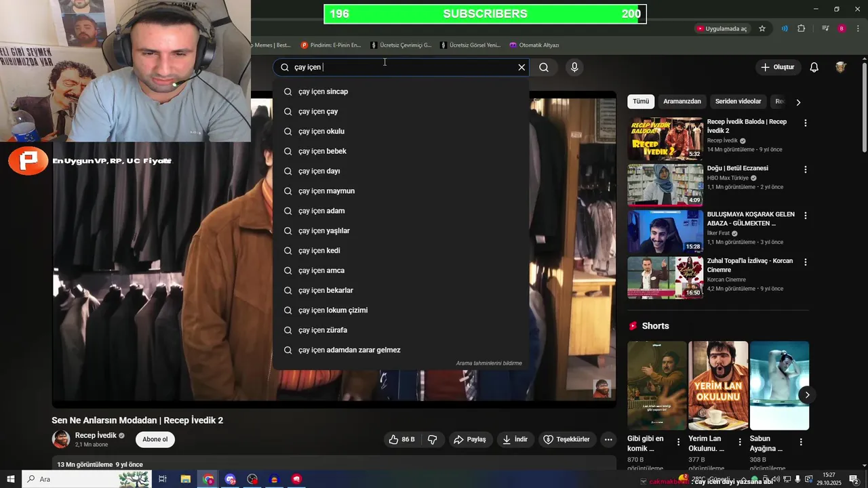Image resolution: width=868 pixels, height=488 pixels.
Task: Select the Seriden videolar filter chip
Action: [738, 102]
